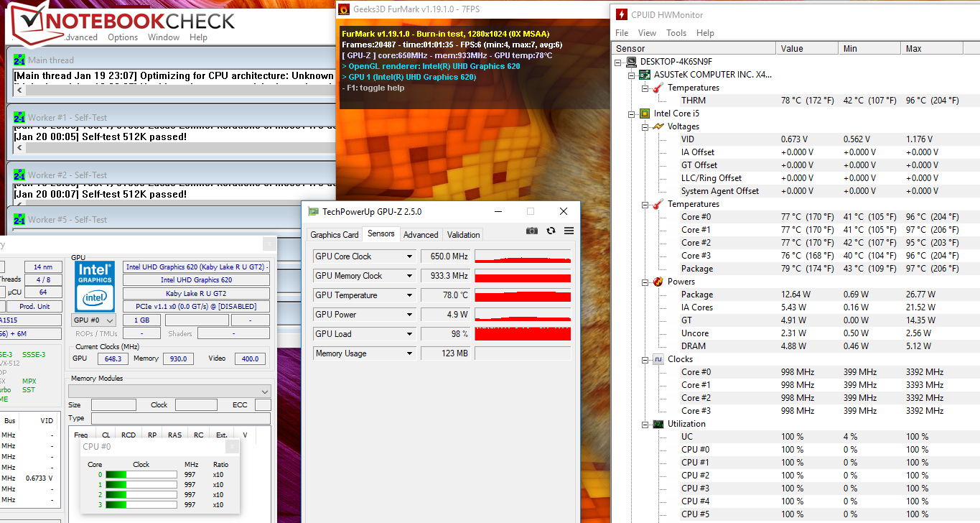This screenshot has width=980, height=523.
Task: Open the Options menu in Prime95
Action: (123, 37)
